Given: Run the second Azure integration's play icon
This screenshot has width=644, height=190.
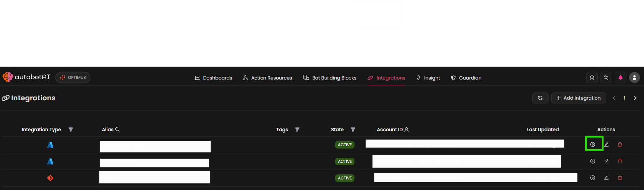Looking at the screenshot, I should coord(592,161).
